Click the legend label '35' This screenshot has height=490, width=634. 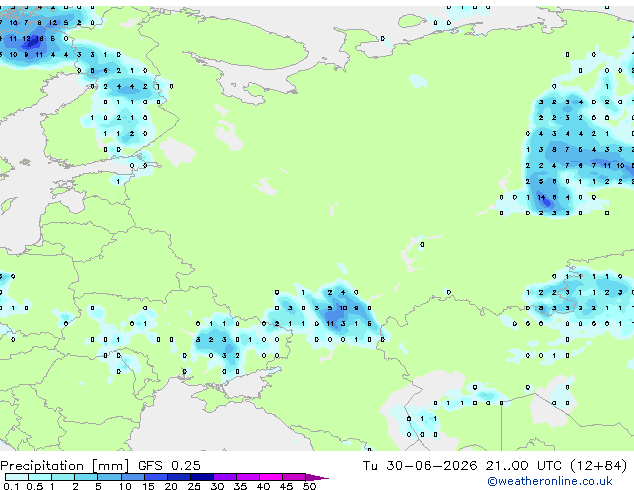[x=240, y=486]
